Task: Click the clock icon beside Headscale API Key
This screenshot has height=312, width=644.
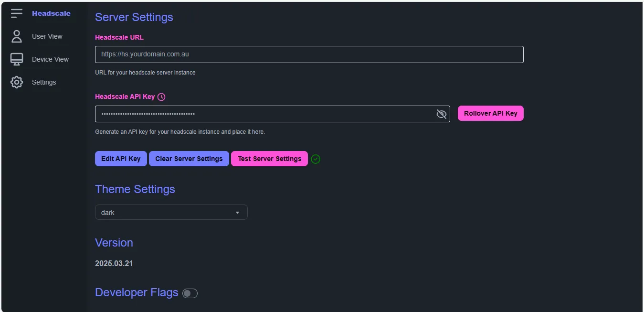Action: pos(161,97)
